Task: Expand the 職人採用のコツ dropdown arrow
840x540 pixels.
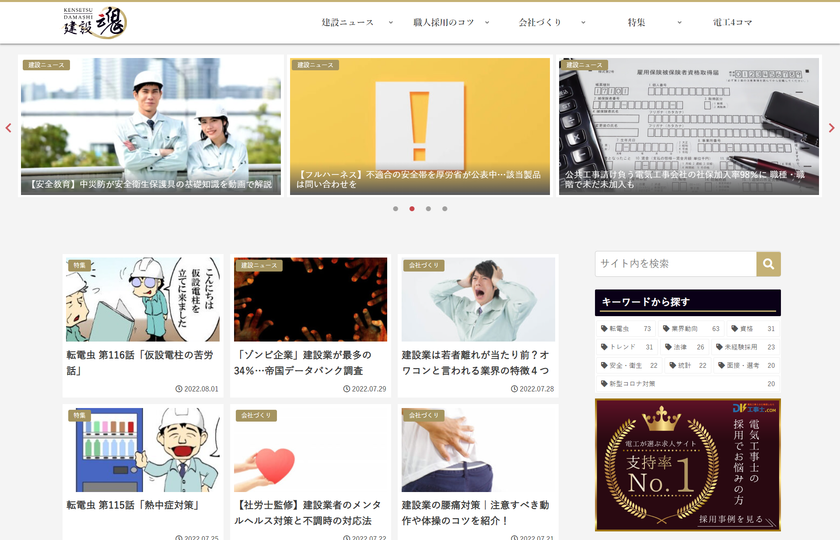Action: [x=487, y=22]
